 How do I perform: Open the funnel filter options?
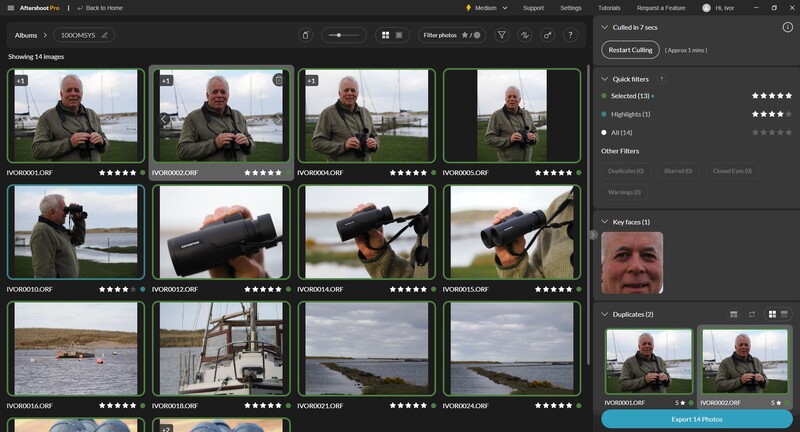[502, 35]
